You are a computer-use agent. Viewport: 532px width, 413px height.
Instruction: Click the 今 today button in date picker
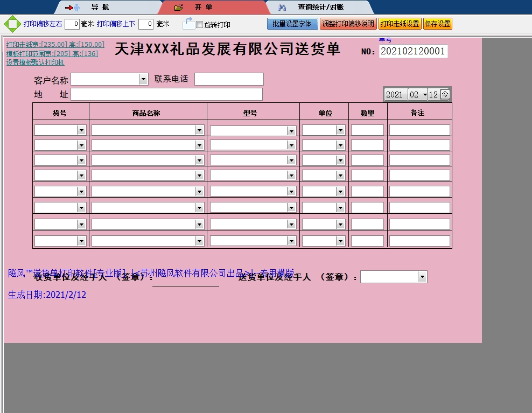pos(445,94)
